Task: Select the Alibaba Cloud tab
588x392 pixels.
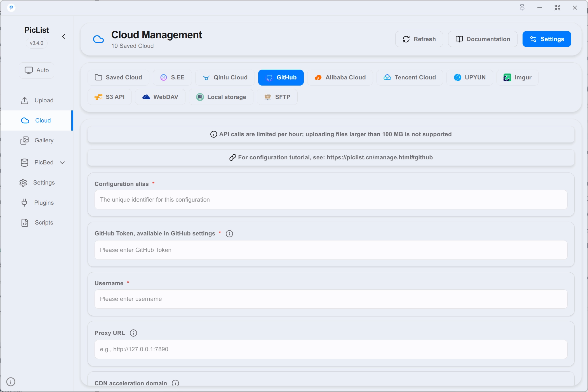Action: 340,77
